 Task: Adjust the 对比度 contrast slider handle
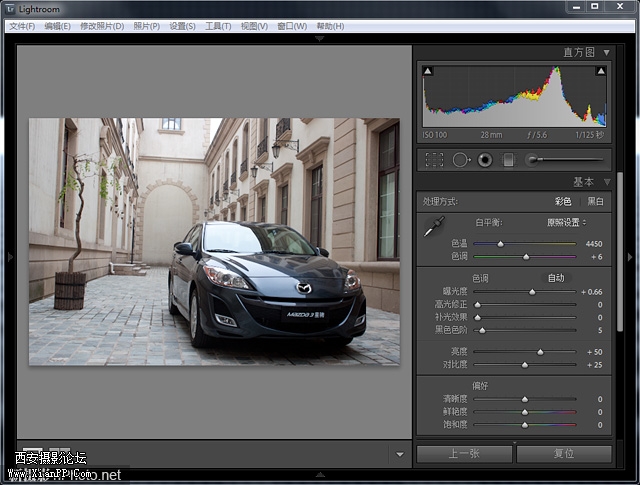(x=525, y=365)
